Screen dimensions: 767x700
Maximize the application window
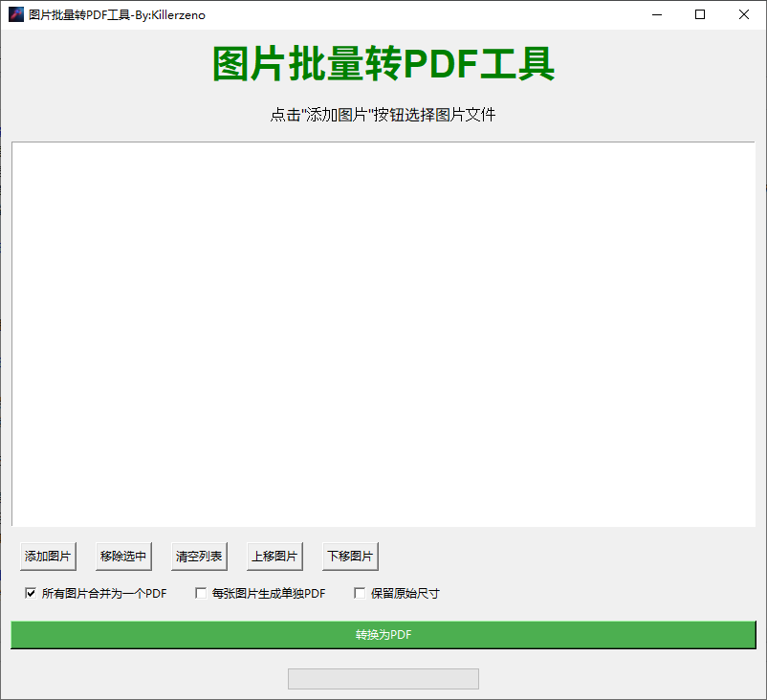[x=700, y=14]
